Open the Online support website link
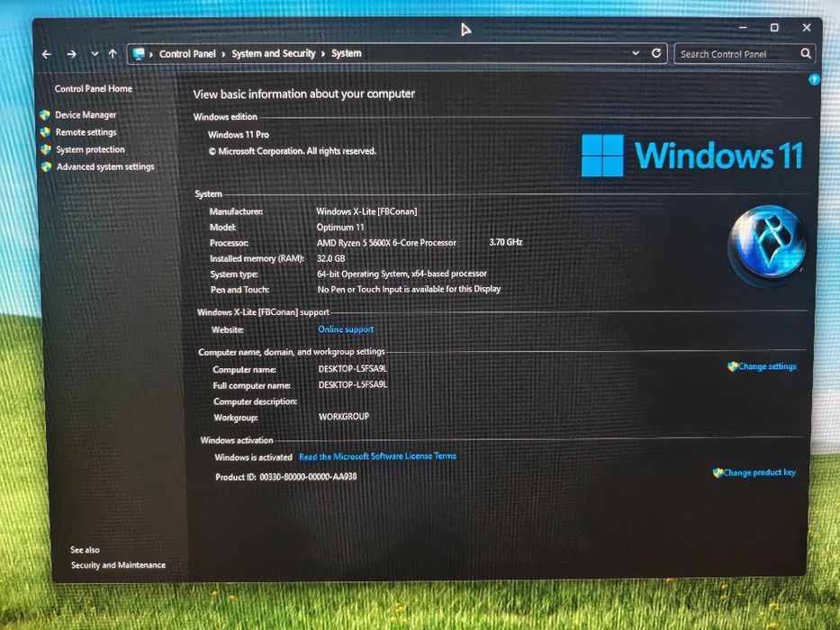 pyautogui.click(x=346, y=328)
